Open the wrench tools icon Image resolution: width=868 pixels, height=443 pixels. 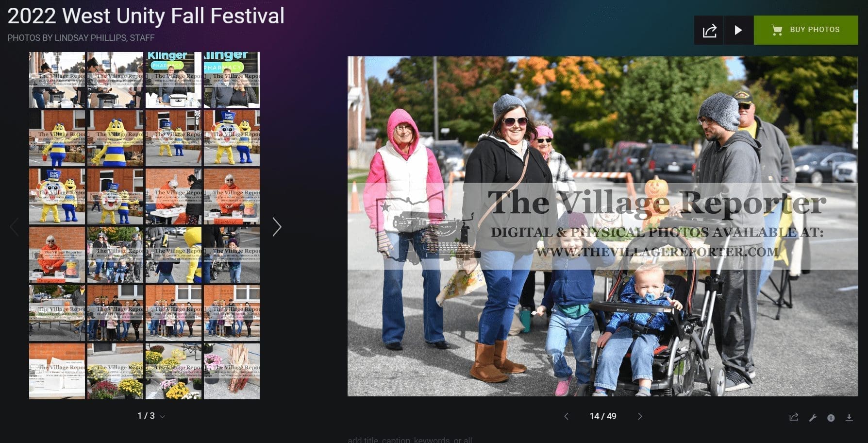(x=813, y=418)
